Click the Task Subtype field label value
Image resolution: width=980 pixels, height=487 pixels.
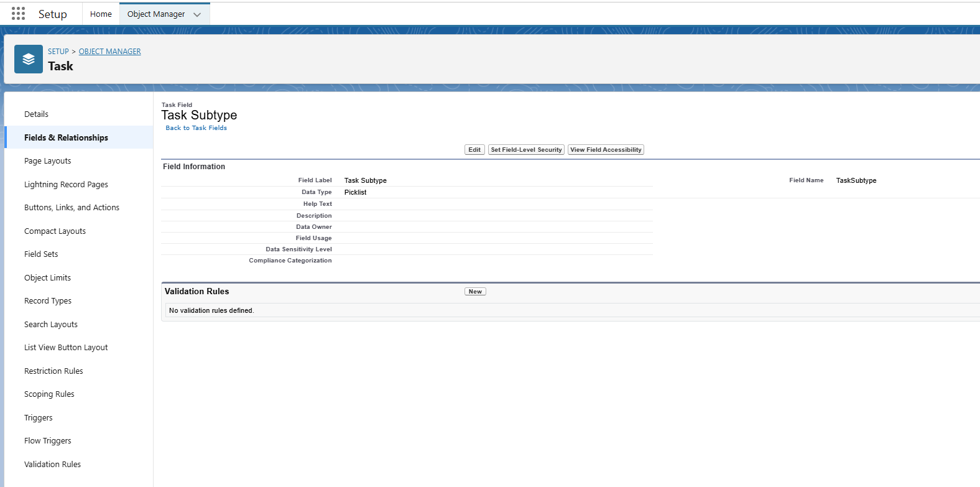coord(366,180)
